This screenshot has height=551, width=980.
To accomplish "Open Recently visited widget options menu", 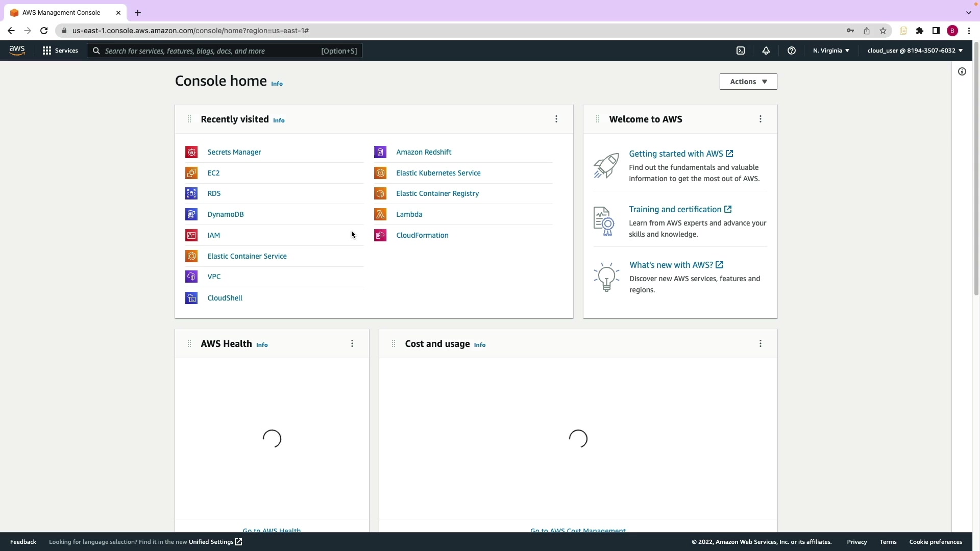I will point(556,119).
